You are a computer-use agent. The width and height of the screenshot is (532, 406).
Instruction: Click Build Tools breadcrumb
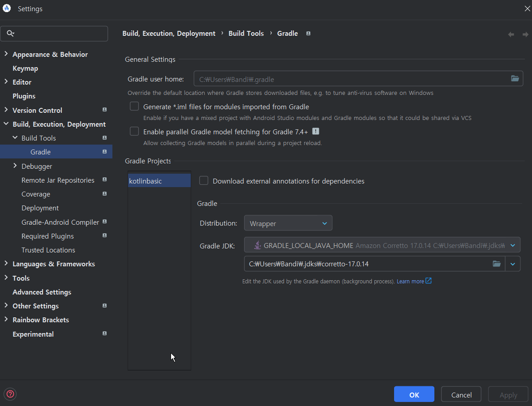(x=246, y=33)
